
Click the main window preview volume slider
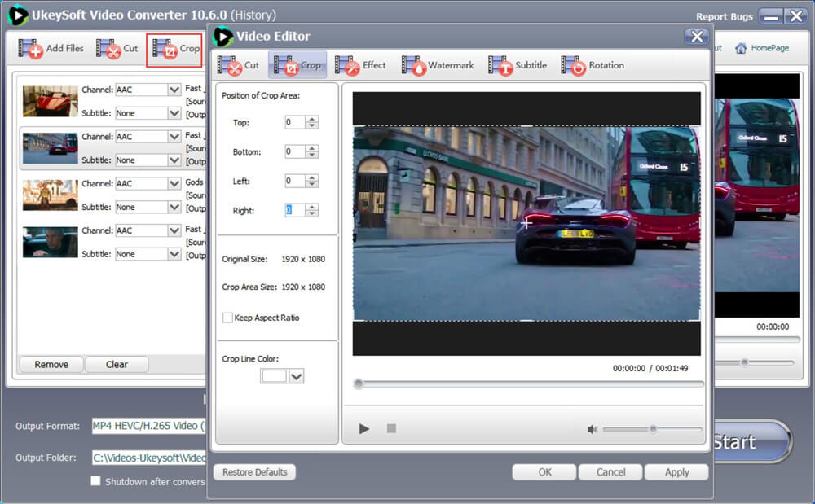(745, 362)
